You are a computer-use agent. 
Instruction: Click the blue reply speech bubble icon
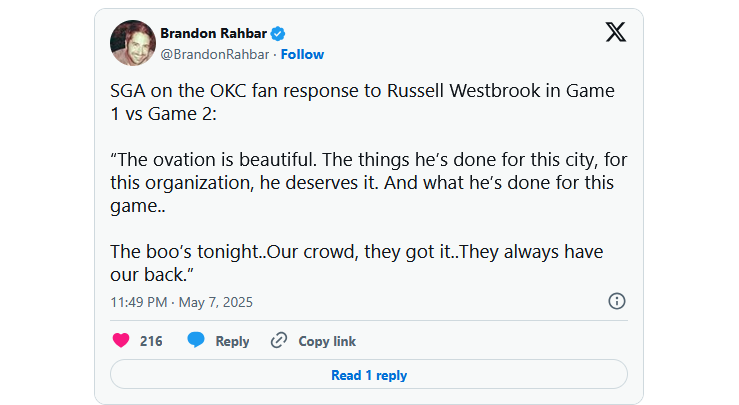[196, 341]
